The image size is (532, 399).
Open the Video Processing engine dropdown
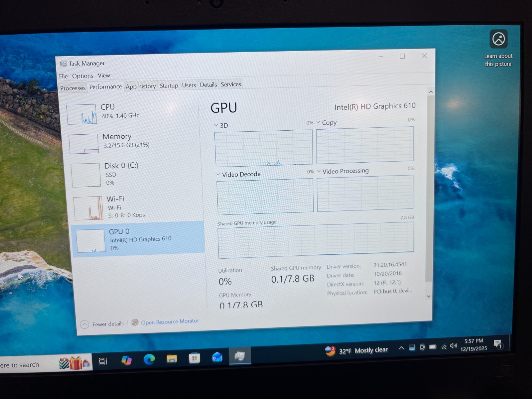click(x=319, y=171)
